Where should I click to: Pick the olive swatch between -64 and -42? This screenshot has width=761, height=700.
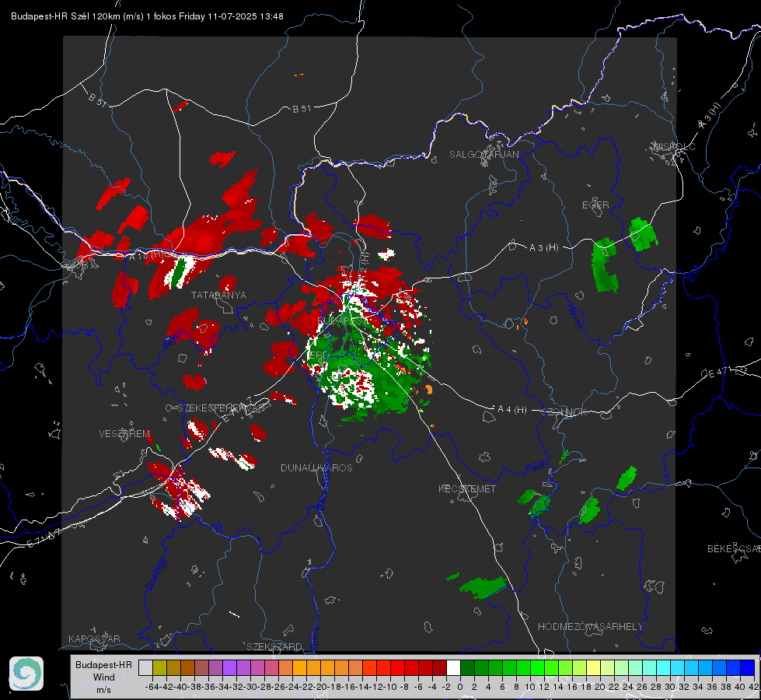click(x=159, y=668)
